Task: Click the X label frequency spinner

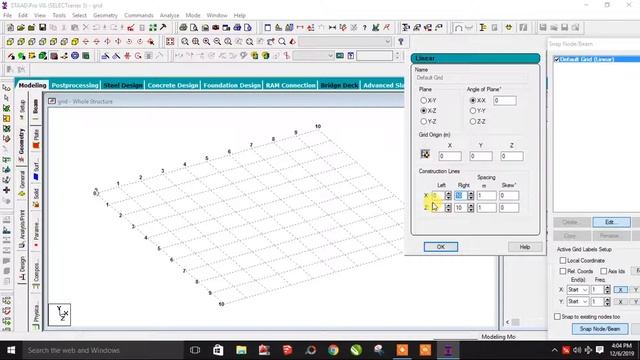Action: click(x=607, y=289)
